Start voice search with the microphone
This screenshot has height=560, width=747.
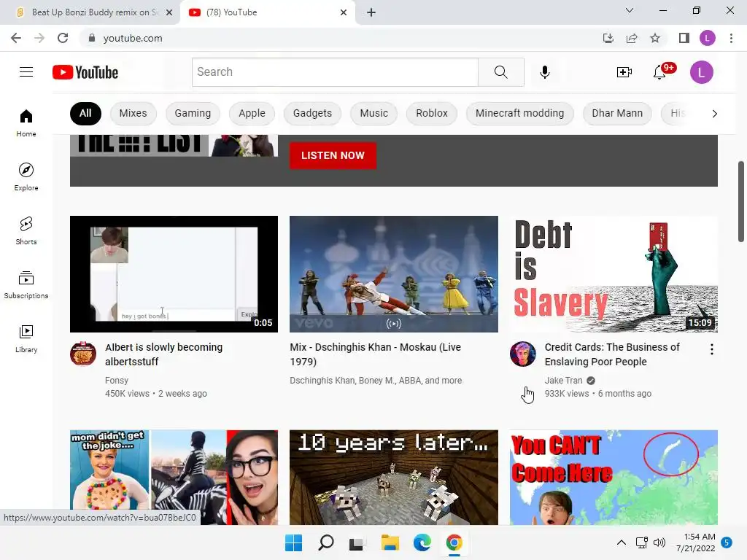(x=544, y=72)
